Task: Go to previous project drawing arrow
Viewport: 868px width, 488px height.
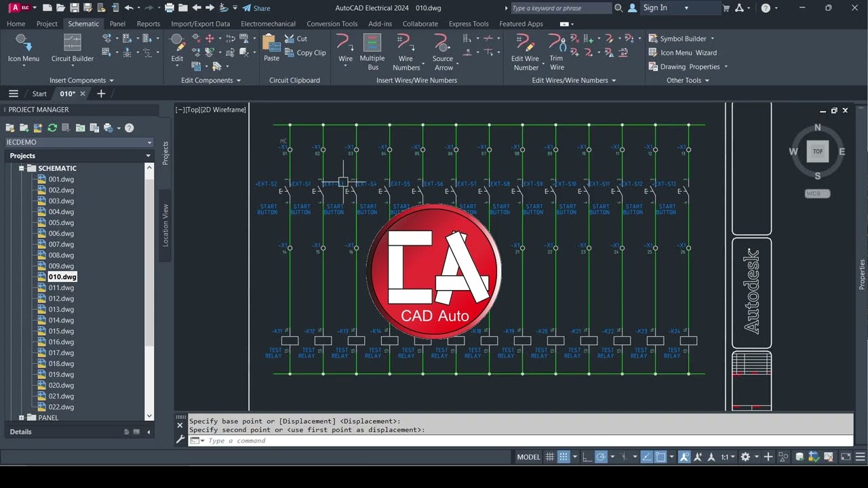Action: 197,8
